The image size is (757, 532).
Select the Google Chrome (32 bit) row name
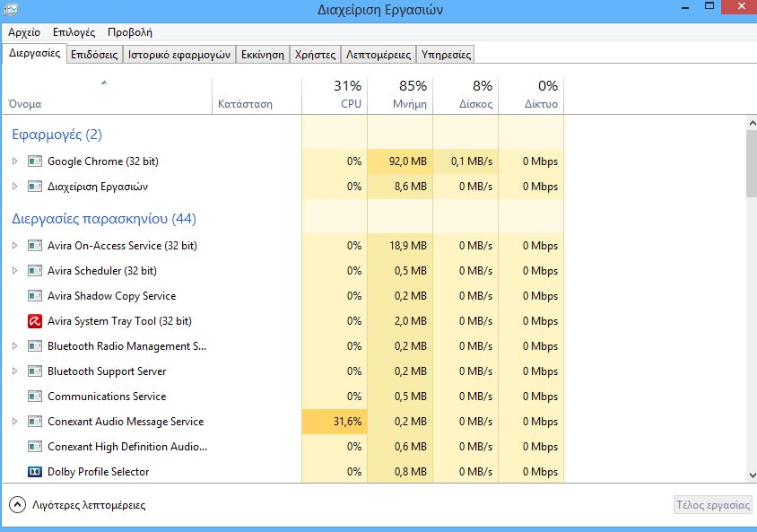(103, 161)
